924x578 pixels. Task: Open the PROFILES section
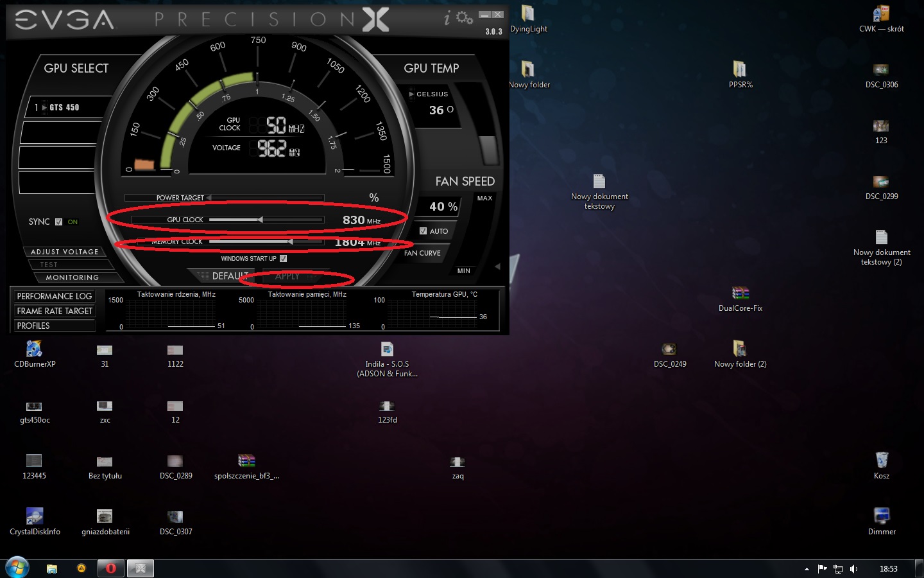[x=55, y=326]
